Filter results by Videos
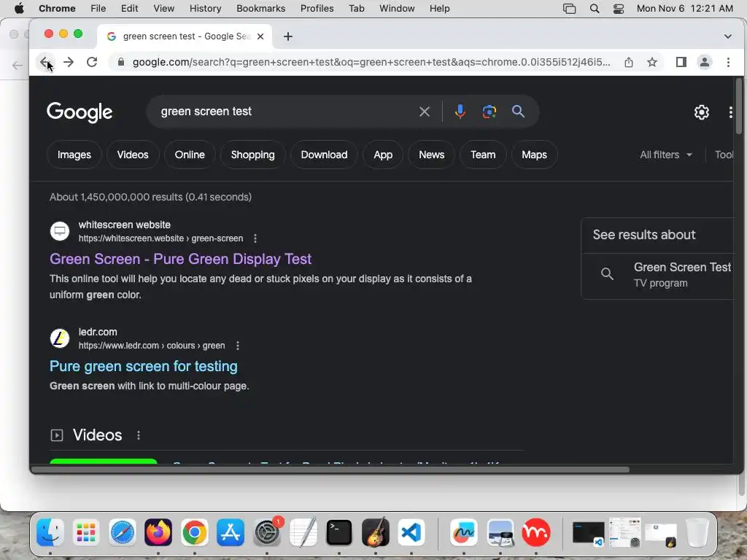Viewport: 747px width, 560px height. tap(133, 155)
